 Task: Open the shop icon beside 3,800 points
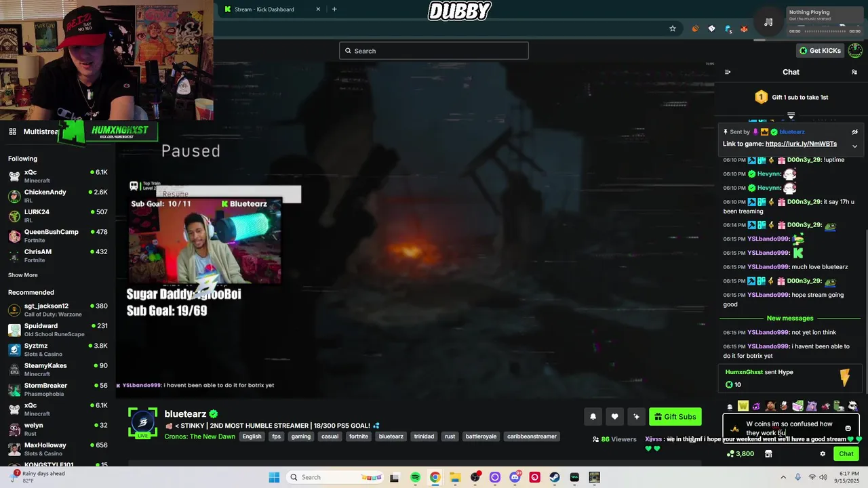pos(768,454)
